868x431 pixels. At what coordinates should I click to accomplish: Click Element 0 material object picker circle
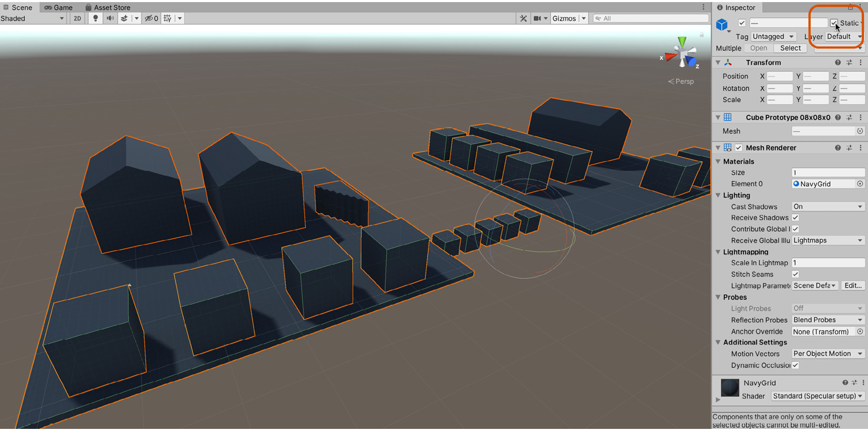860,184
